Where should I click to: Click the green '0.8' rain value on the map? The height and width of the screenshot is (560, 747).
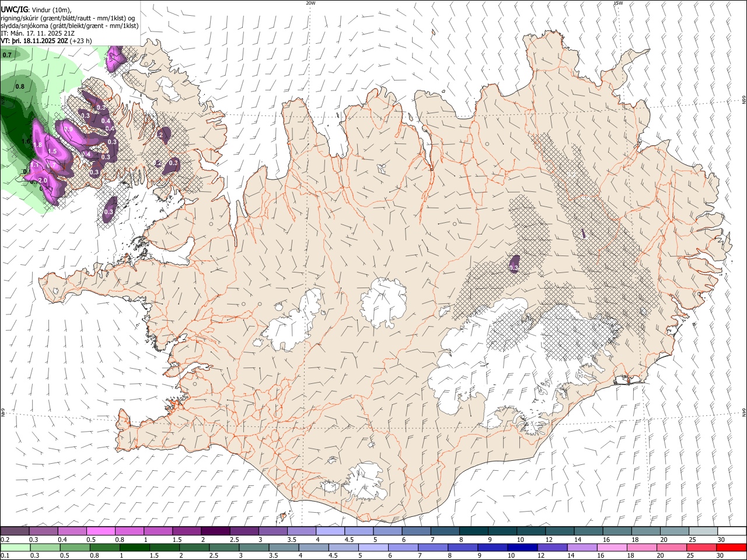click(20, 86)
